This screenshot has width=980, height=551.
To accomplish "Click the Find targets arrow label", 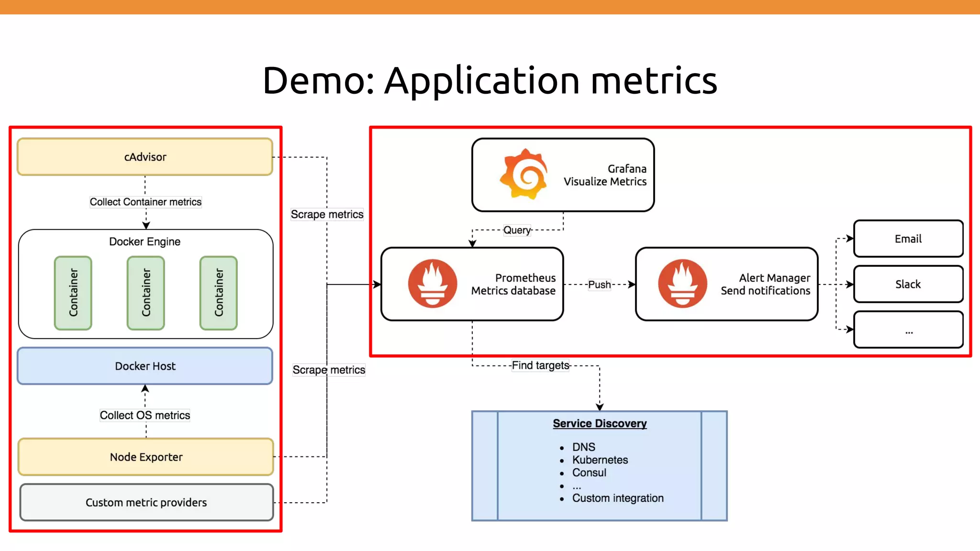I will point(540,365).
